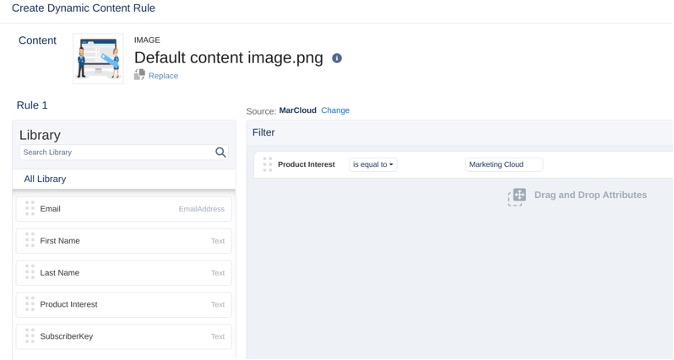Click the Product Interest filter label

coord(306,165)
